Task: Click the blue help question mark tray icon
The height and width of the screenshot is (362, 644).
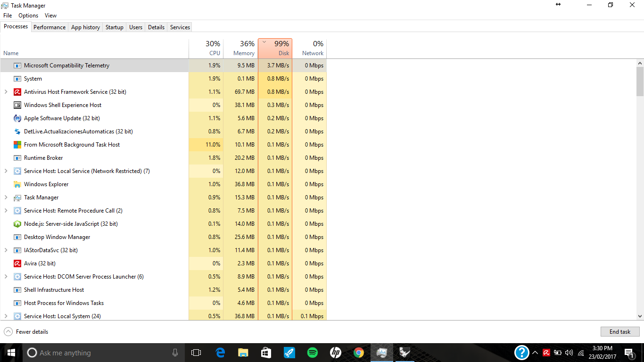Action: [x=522, y=353]
